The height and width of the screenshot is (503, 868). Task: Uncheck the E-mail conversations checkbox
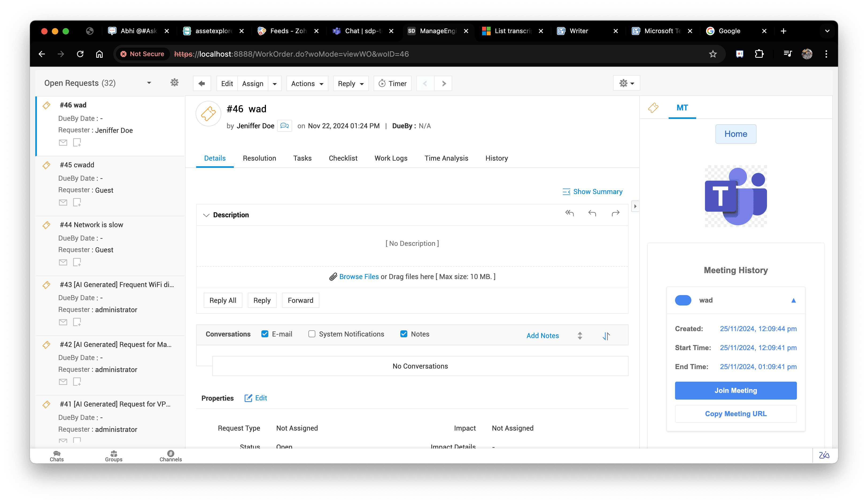265,334
